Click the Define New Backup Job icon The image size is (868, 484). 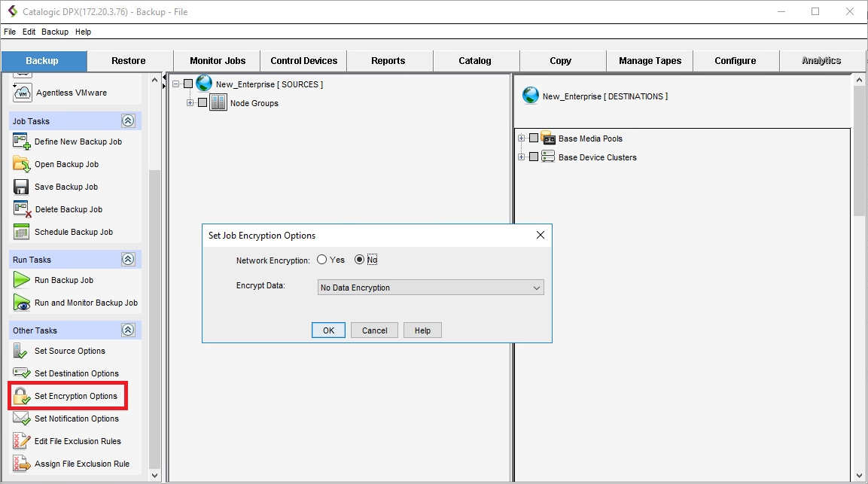point(21,142)
